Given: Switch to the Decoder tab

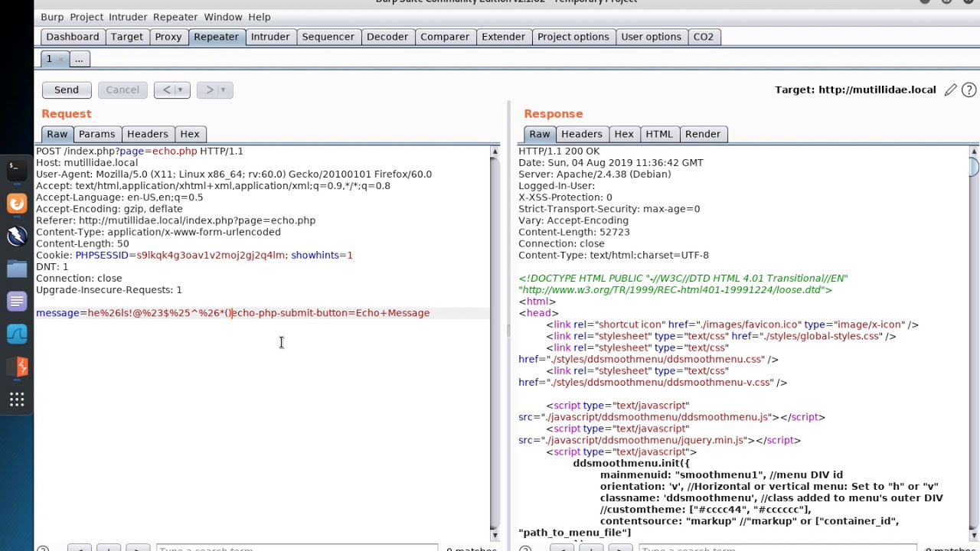Looking at the screenshot, I should (387, 37).
